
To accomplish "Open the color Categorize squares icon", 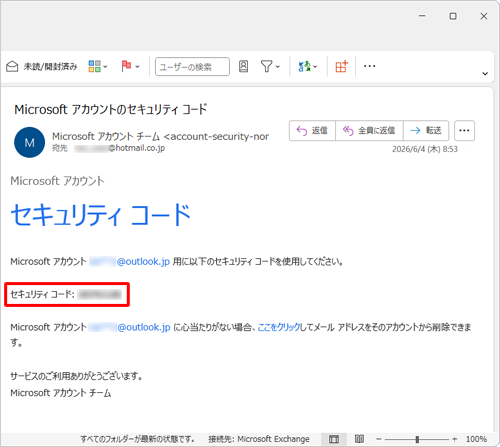I will pos(94,66).
